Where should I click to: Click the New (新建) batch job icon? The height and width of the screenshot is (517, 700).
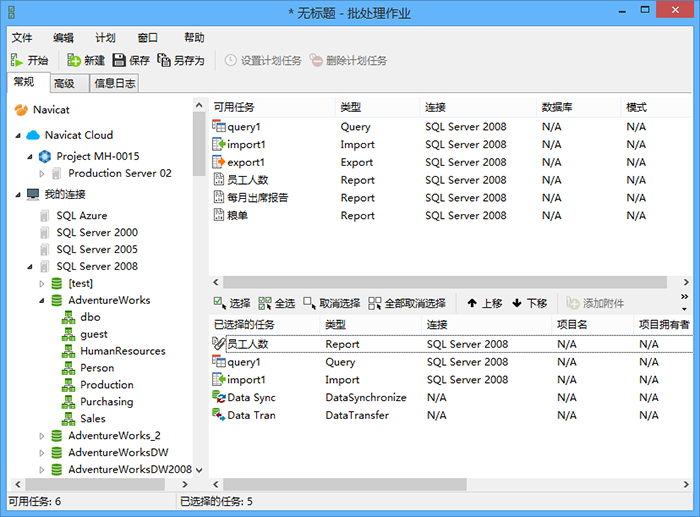74,60
